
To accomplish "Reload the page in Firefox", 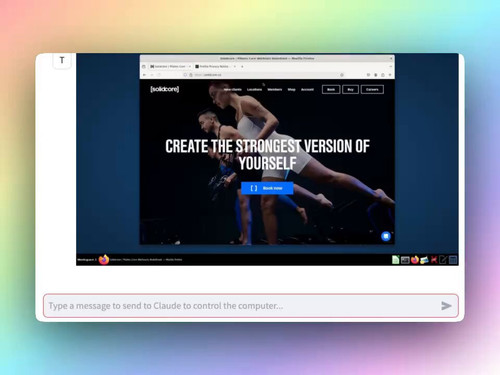I will coord(159,75).
